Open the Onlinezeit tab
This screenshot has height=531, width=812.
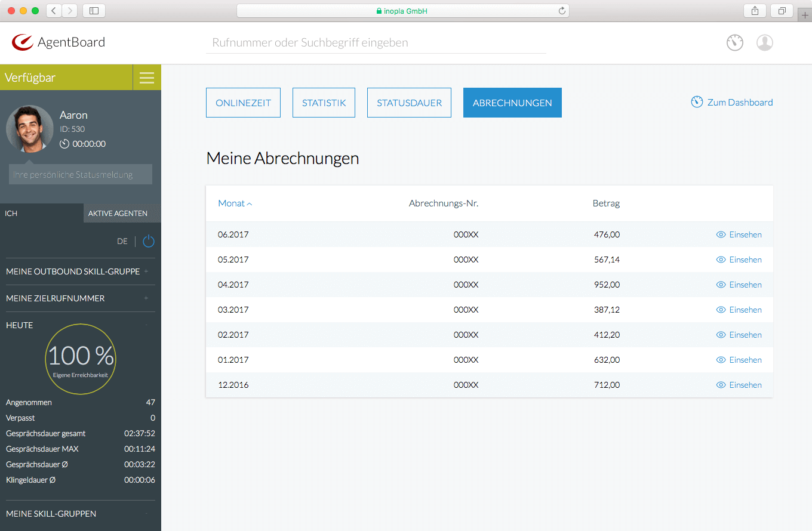[x=243, y=103]
